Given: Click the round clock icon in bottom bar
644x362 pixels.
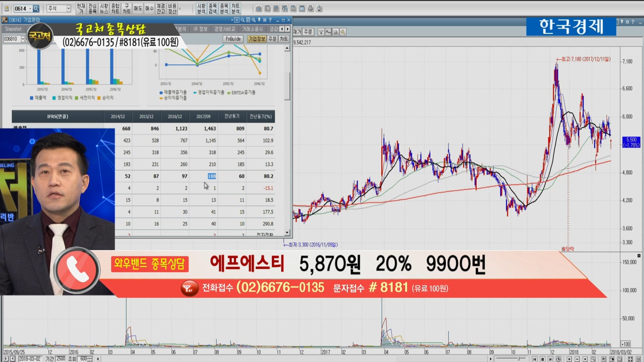Looking at the screenshot, I should pyautogui.click(x=558, y=359).
